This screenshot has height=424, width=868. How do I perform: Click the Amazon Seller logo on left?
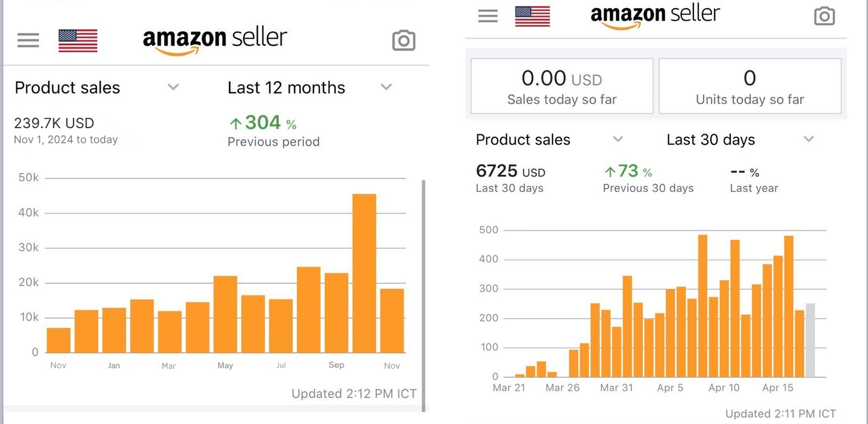pos(215,39)
